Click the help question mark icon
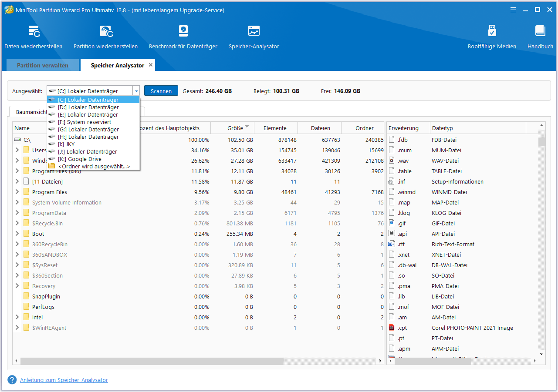This screenshot has width=558, height=392. [12, 380]
